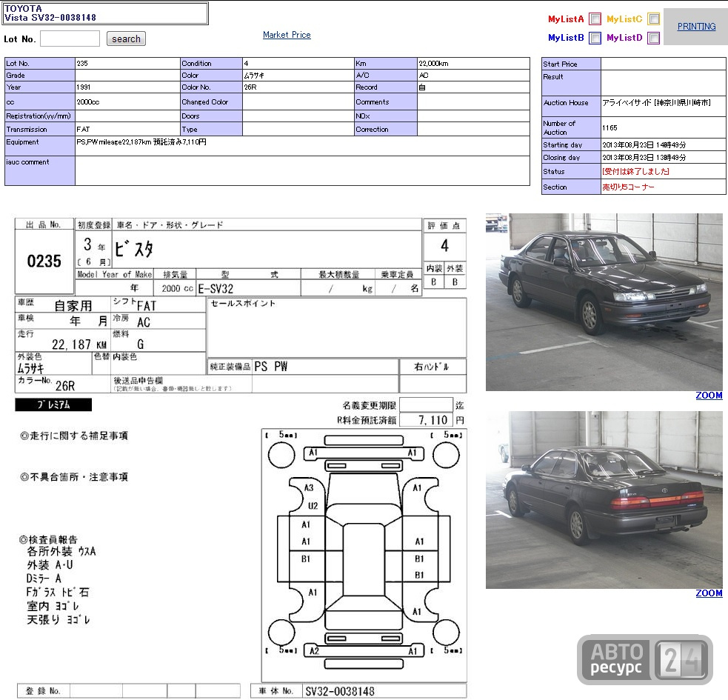Click the Condition value 4 cell
The width and height of the screenshot is (728, 700).
[298, 63]
